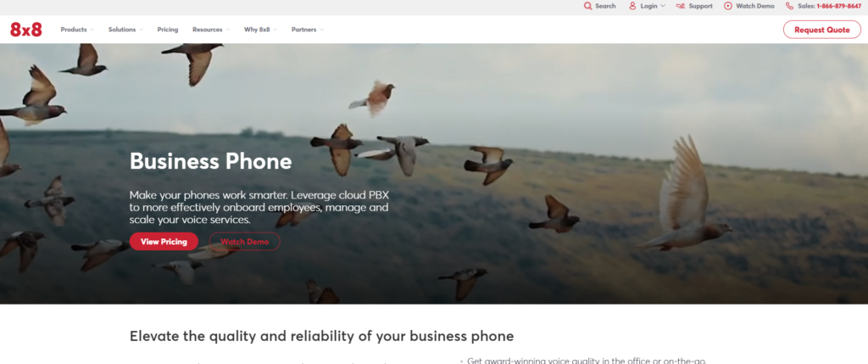Click the Request Quote button
The image size is (868, 364).
click(x=822, y=30)
